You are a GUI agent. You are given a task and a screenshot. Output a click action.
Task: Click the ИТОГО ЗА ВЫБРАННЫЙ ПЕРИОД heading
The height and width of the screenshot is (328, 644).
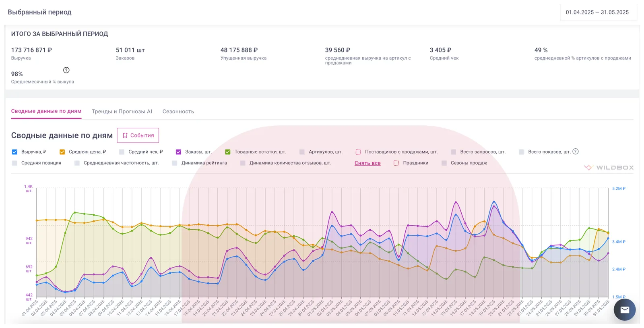click(x=60, y=34)
